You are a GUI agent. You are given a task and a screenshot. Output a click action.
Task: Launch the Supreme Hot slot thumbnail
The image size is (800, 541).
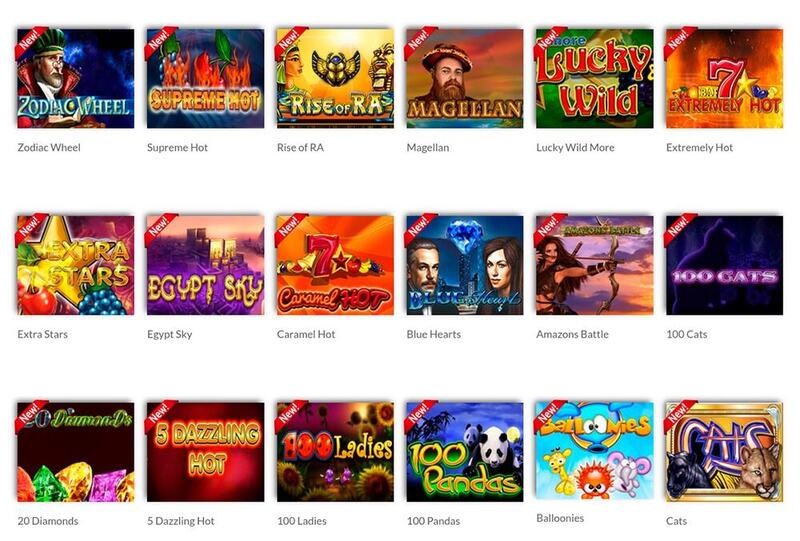tap(206, 78)
